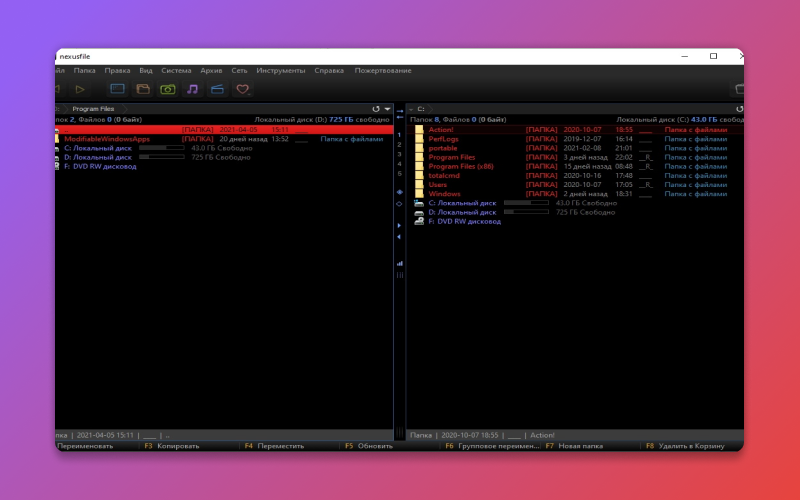Click the folder icon beside Windows

(419, 194)
